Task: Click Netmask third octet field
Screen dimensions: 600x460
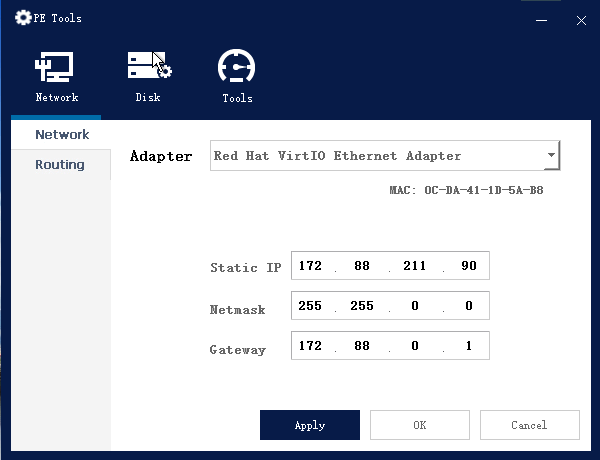Action: pos(415,306)
